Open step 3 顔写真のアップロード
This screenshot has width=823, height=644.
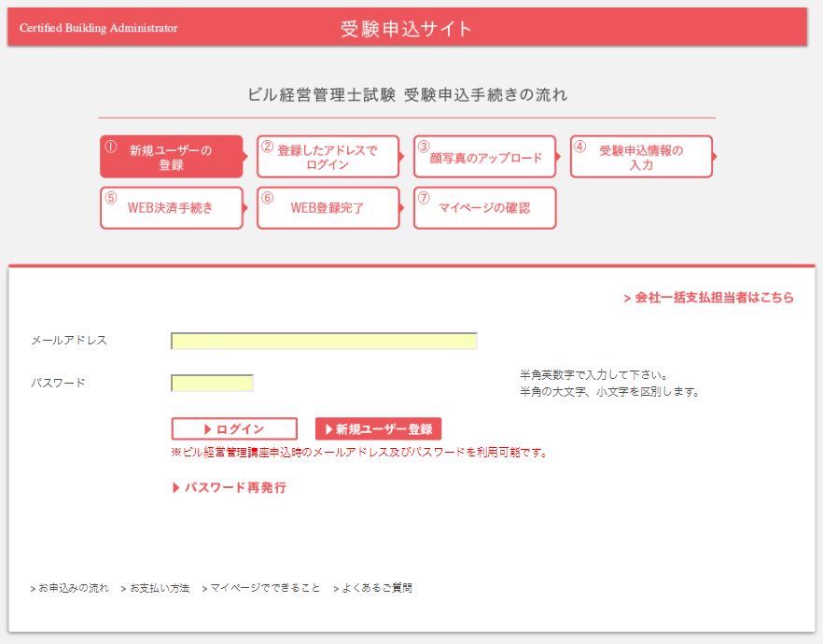coord(484,157)
